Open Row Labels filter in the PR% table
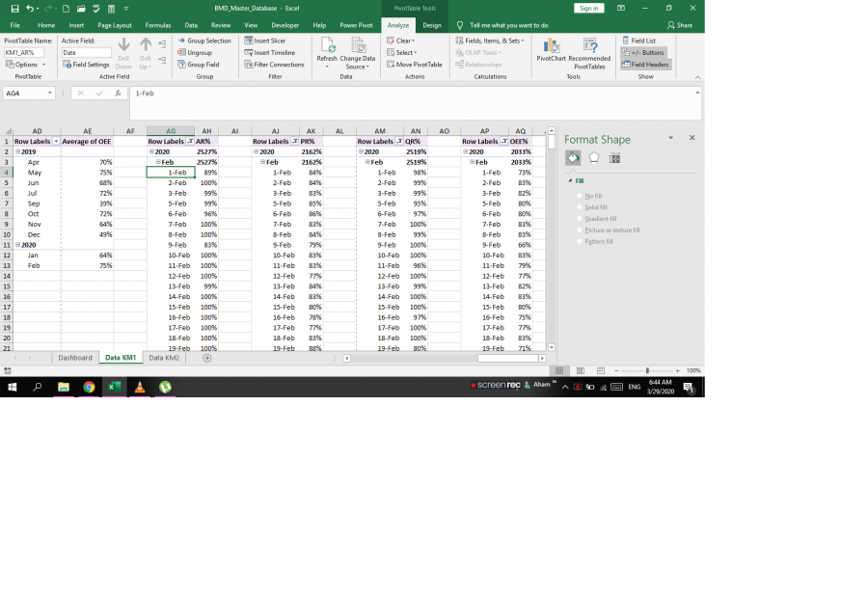The width and height of the screenshot is (868, 596). coord(294,142)
